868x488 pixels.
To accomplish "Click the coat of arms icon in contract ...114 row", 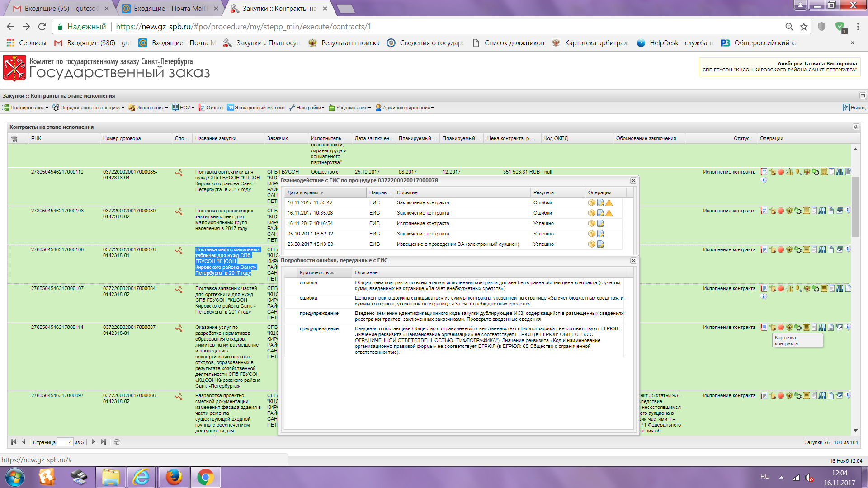I will 789,328.
